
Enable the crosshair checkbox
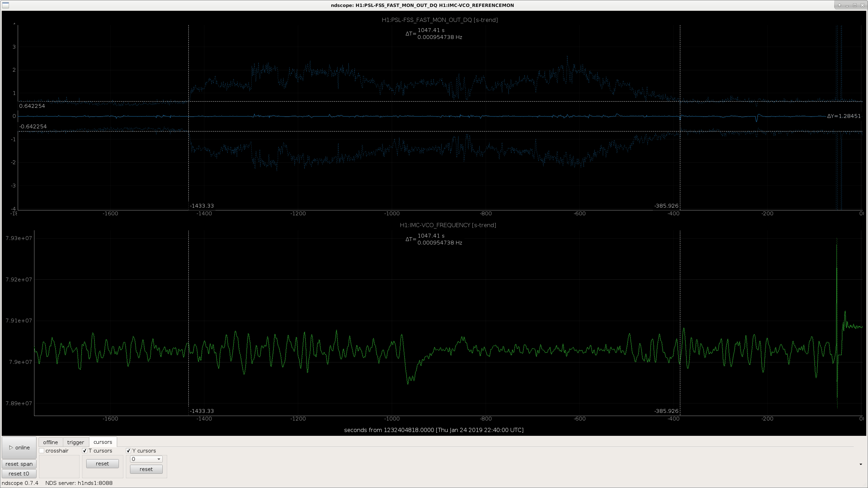point(42,451)
